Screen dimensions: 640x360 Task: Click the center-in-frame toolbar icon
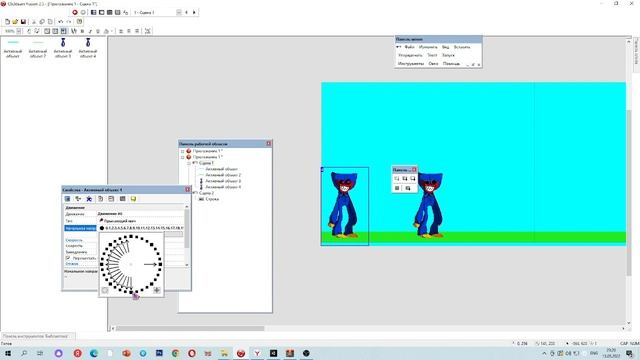click(x=148, y=31)
